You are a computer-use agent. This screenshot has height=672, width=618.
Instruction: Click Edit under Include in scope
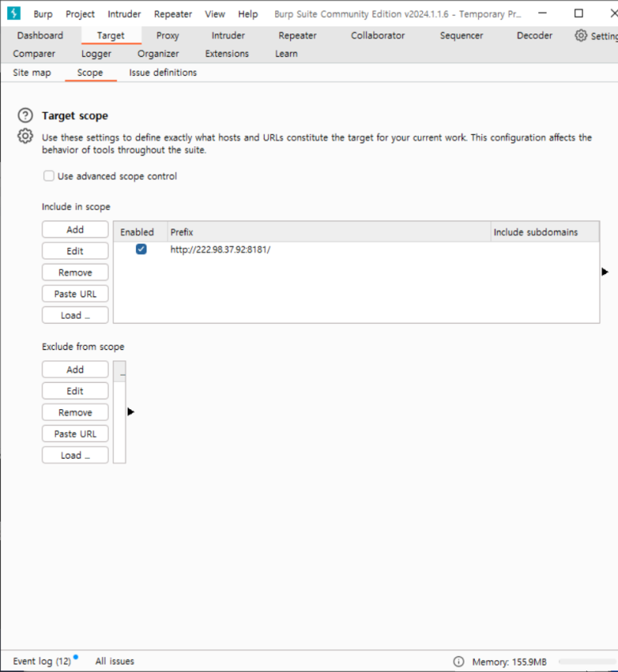(x=75, y=251)
